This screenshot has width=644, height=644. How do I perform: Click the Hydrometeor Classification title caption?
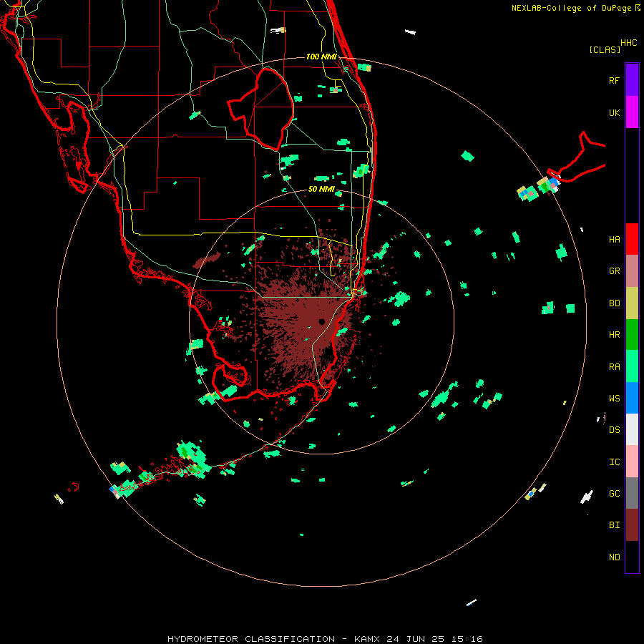[x=325, y=639]
